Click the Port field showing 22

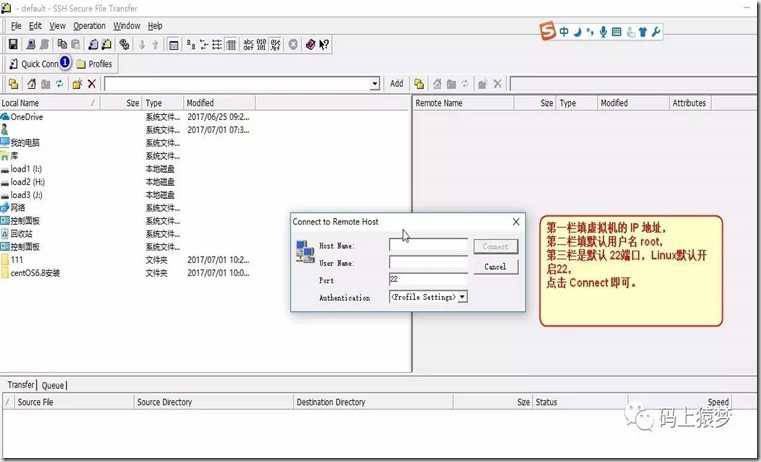click(428, 279)
